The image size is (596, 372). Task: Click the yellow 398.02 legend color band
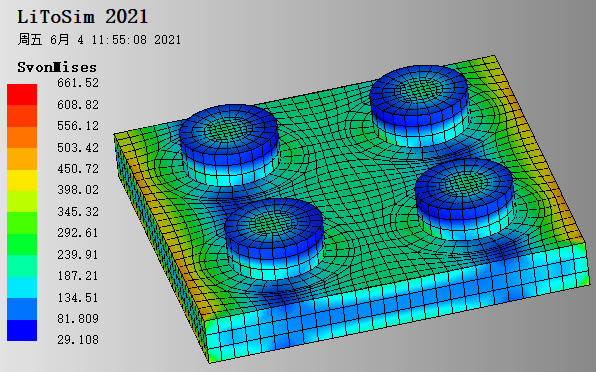coord(22,180)
